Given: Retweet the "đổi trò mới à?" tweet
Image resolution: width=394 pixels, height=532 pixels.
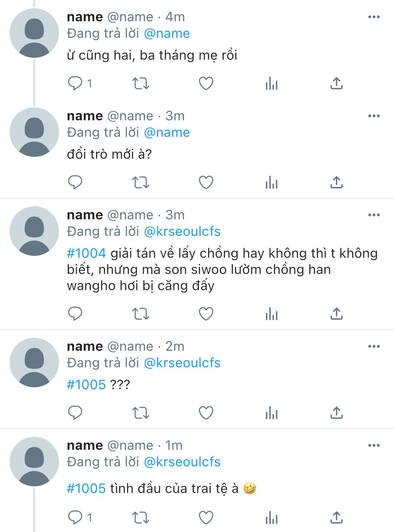Looking at the screenshot, I should 141,183.
